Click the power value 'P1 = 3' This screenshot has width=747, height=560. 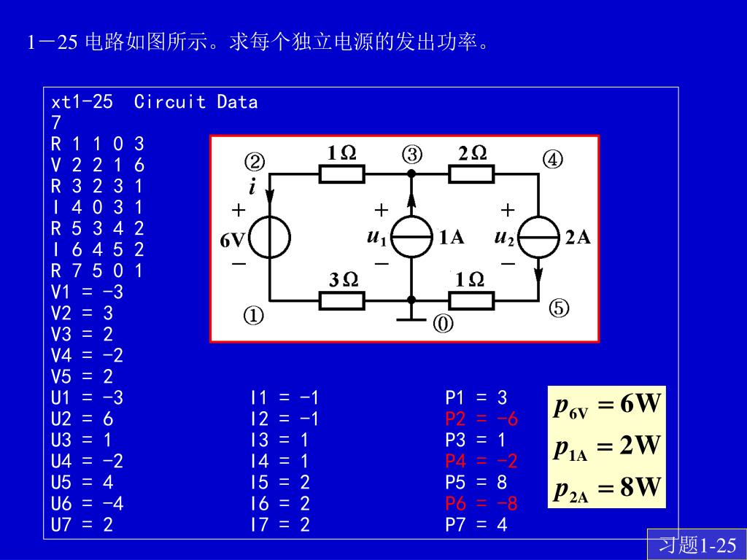pos(476,397)
